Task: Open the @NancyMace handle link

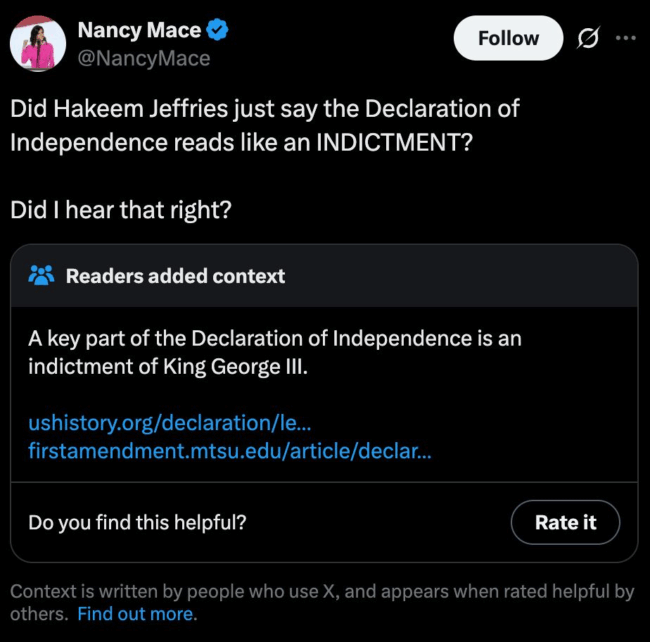Action: coord(144,58)
